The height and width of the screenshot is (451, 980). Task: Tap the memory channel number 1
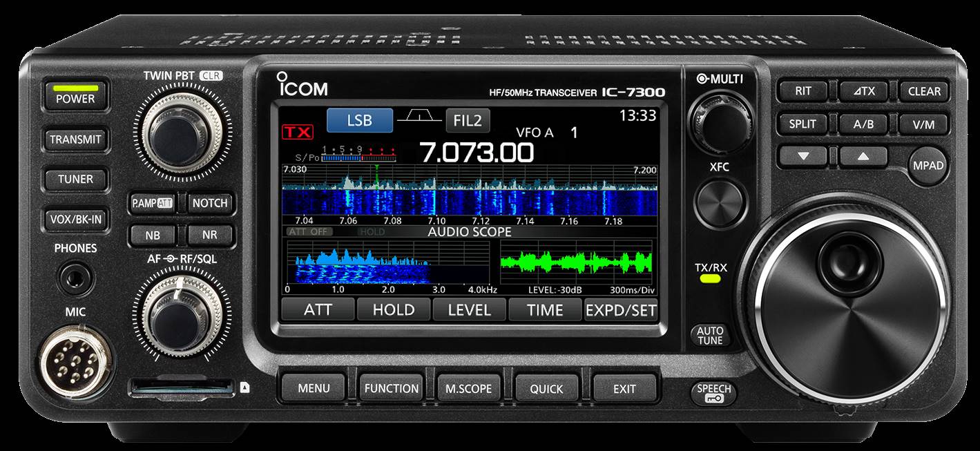coord(574,133)
